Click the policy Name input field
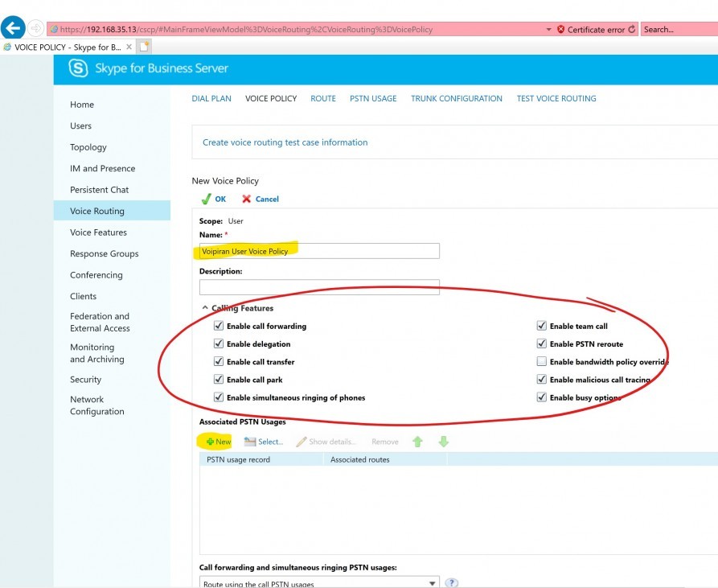The image size is (718, 588). 319,251
